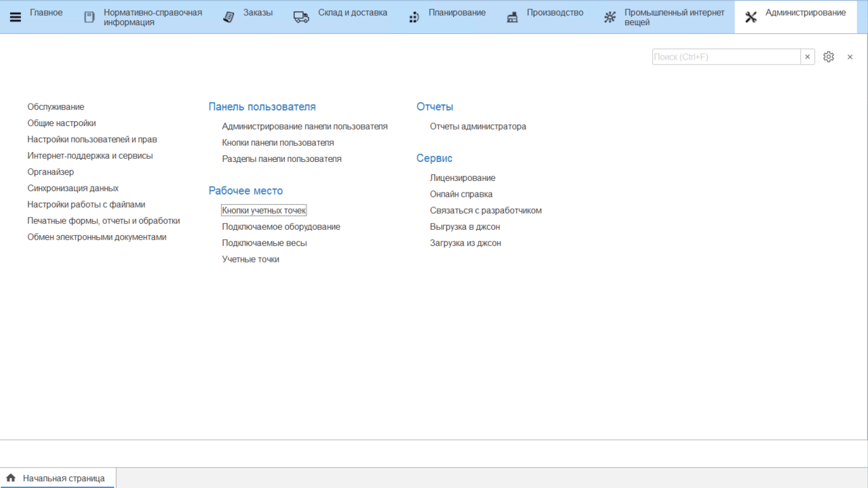This screenshot has width=868, height=488.
Task: Click the book icon for Нормативно-справочная информация
Action: coord(90,17)
